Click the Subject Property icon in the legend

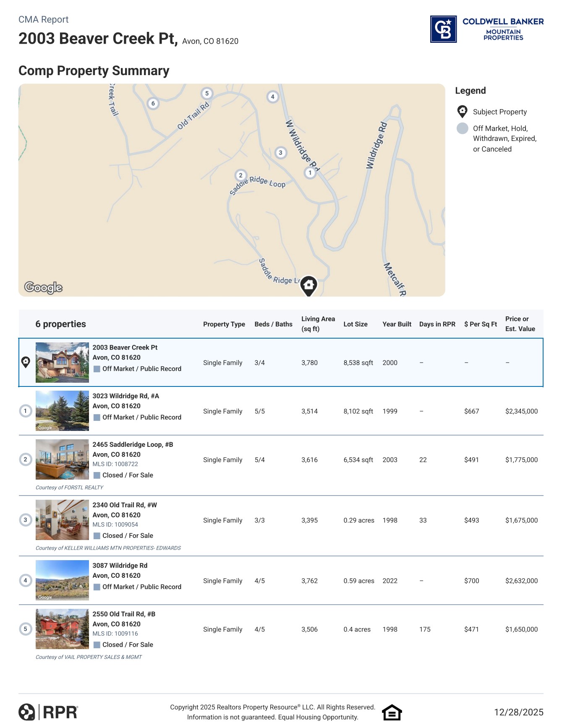point(462,112)
